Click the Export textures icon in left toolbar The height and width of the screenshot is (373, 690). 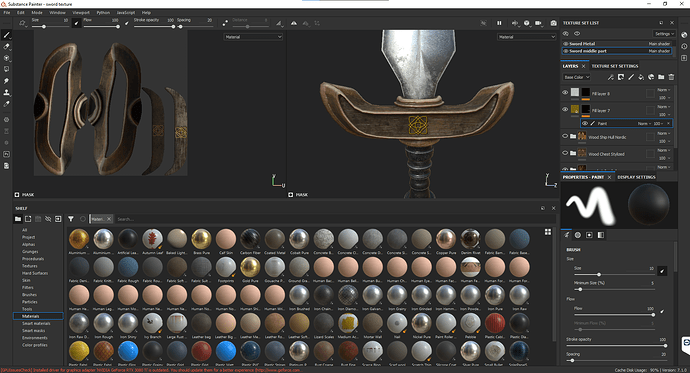7,166
